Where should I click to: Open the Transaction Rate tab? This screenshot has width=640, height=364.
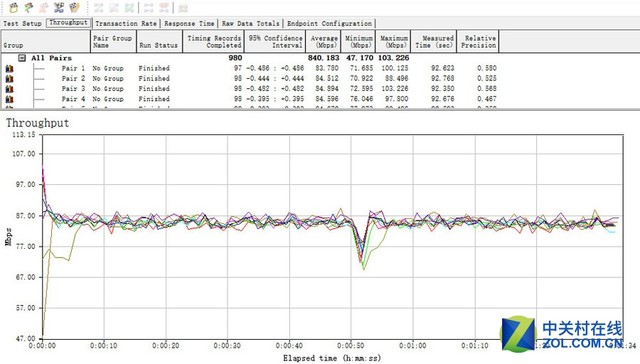click(126, 24)
